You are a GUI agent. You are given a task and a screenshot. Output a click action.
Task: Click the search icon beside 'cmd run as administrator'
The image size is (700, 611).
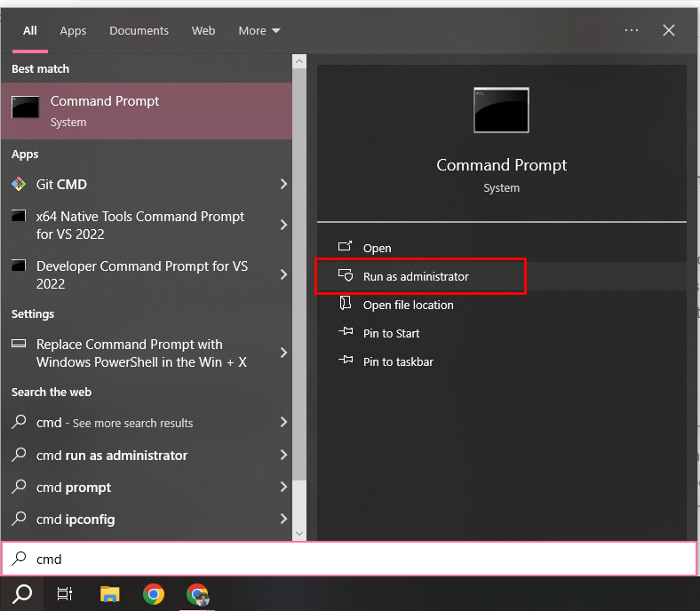click(19, 455)
